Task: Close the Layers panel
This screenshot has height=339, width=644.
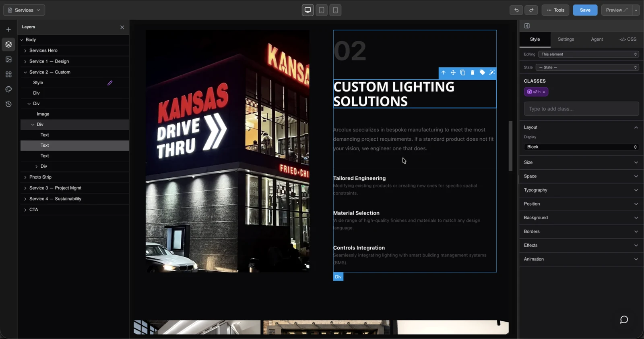Action: 122,27
